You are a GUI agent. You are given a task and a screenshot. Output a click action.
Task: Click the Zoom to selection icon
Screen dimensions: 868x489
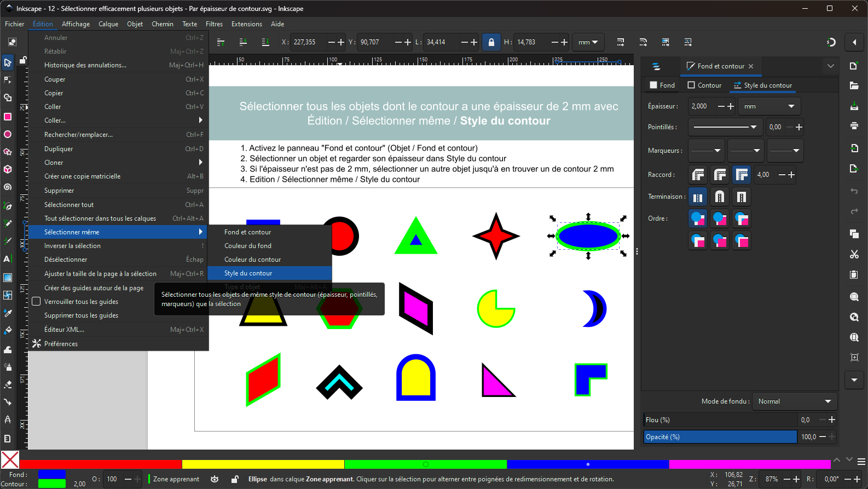click(x=854, y=297)
